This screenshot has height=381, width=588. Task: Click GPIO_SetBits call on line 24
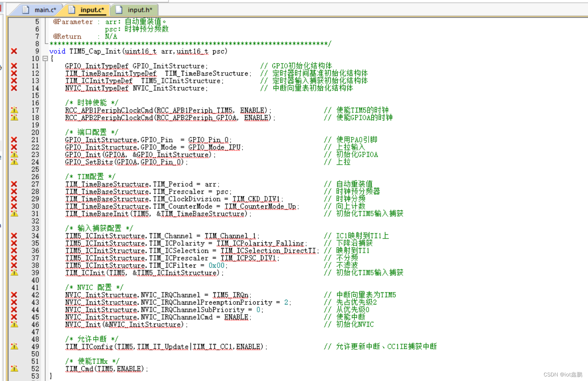click(x=89, y=162)
